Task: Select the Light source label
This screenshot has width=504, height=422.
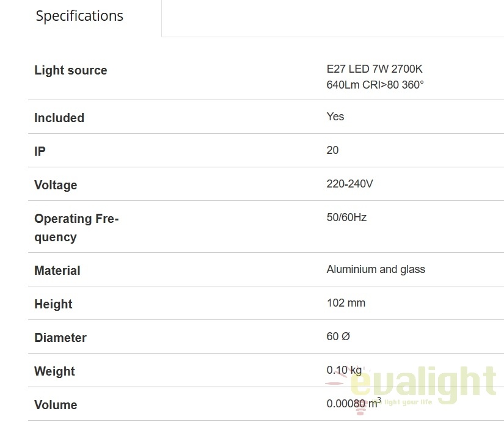Action: click(71, 70)
